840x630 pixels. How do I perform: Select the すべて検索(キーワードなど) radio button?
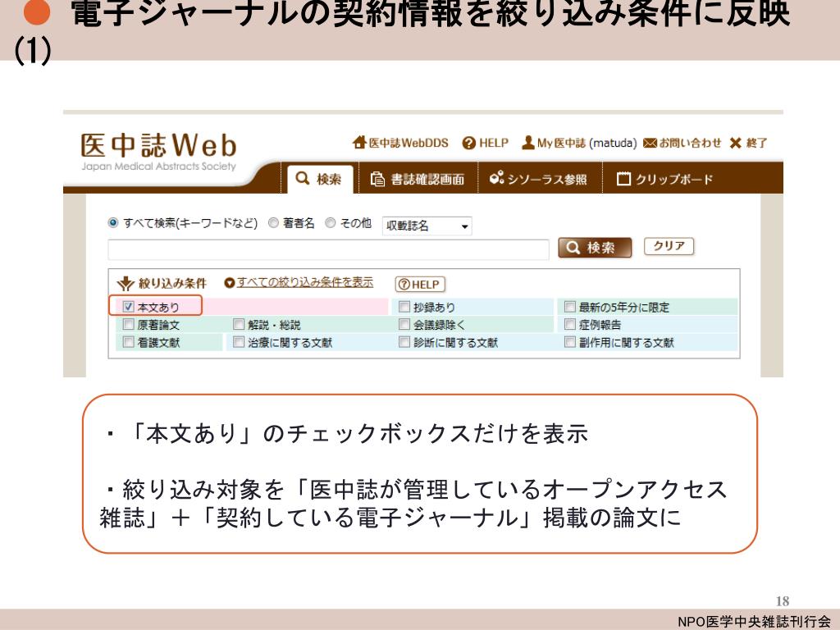click(x=113, y=222)
